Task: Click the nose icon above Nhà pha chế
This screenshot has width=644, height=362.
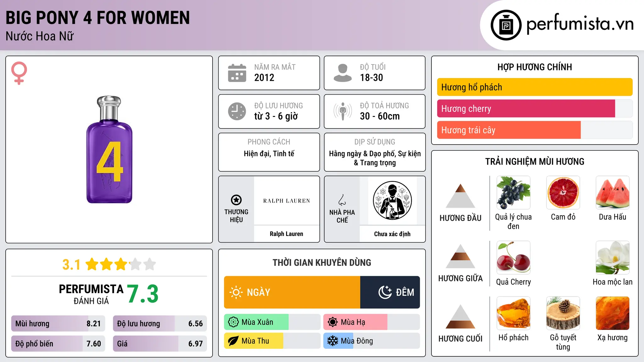Action: tap(342, 200)
